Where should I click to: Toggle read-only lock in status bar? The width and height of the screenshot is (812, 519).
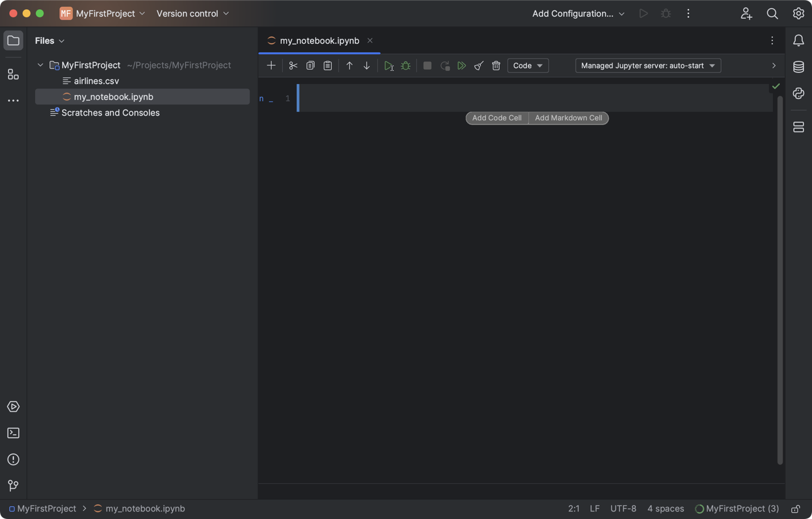[796, 509]
